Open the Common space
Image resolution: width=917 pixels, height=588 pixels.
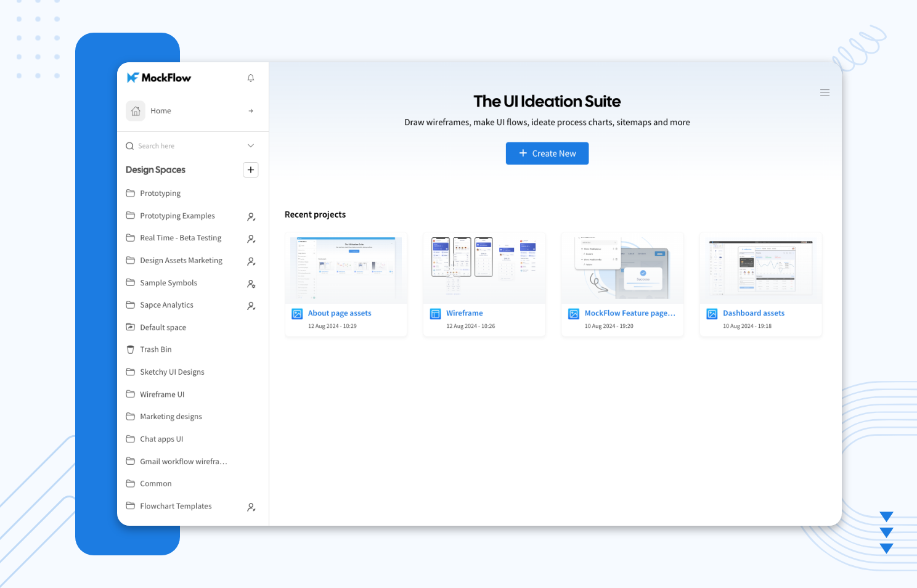[155, 484]
